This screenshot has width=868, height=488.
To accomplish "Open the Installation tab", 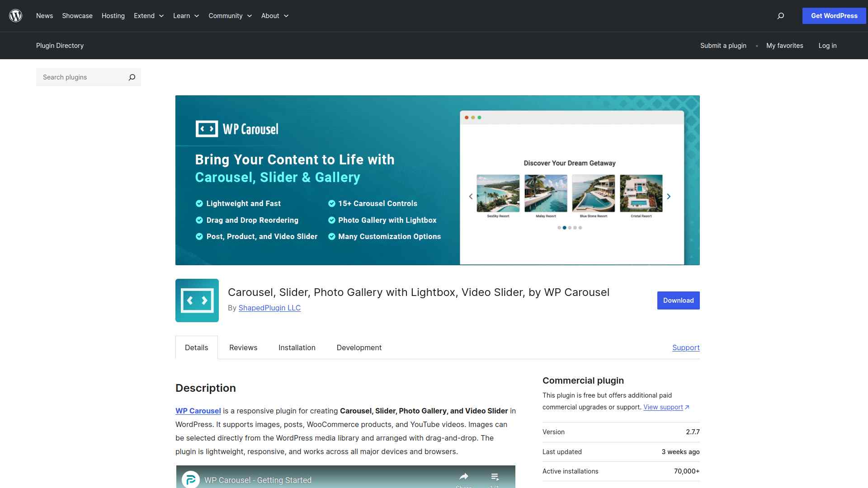I will 297,347.
